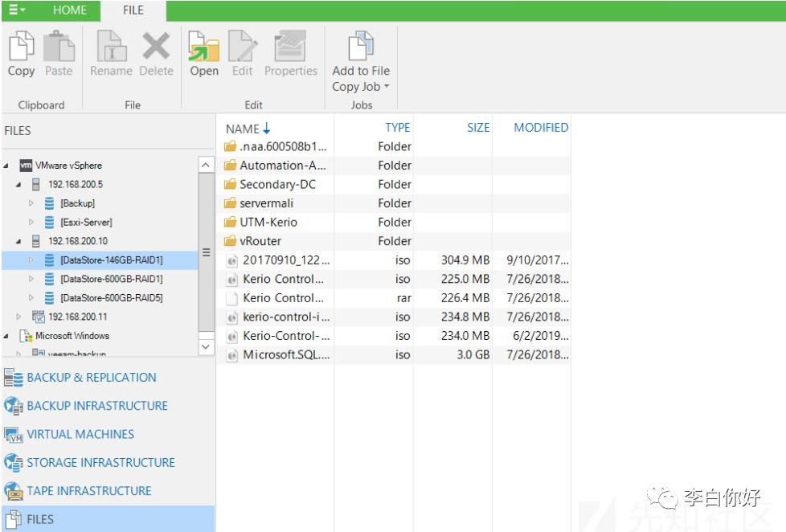
Task: Click the Microsoft.SQL iso file icon
Action: click(x=231, y=355)
